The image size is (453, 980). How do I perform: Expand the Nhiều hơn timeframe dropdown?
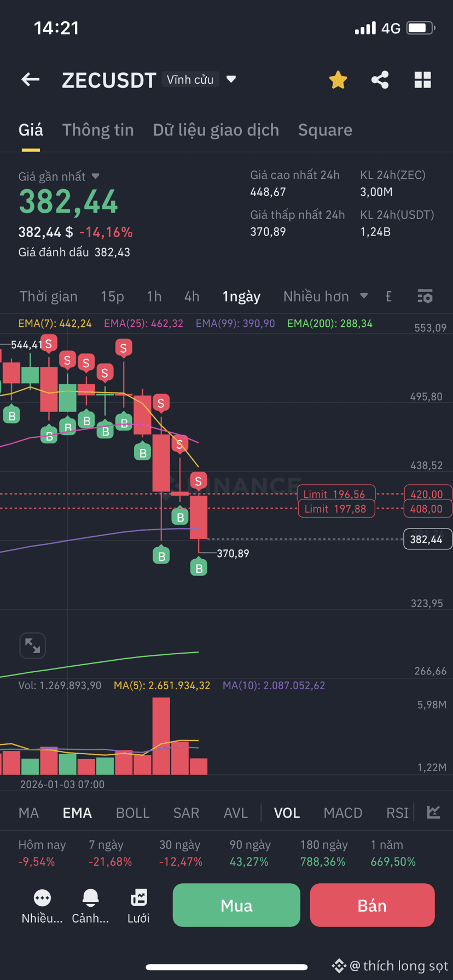tap(326, 296)
